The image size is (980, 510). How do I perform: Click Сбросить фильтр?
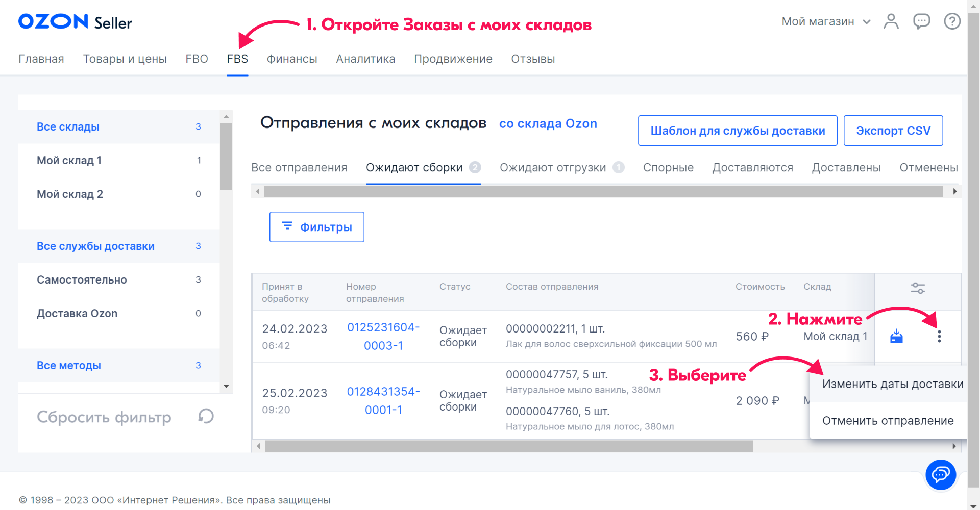coord(104,417)
